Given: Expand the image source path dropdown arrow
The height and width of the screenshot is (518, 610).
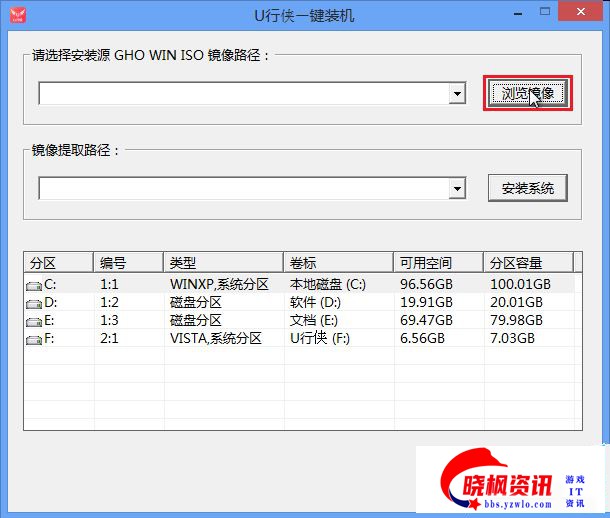Looking at the screenshot, I should pos(457,94).
